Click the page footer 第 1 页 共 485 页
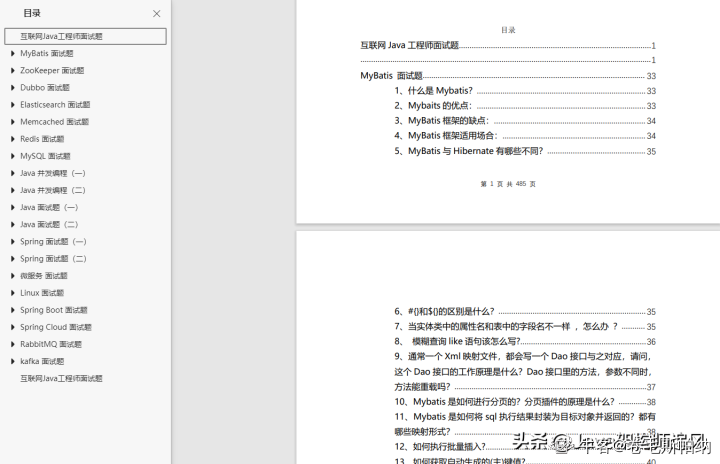 [x=508, y=184]
